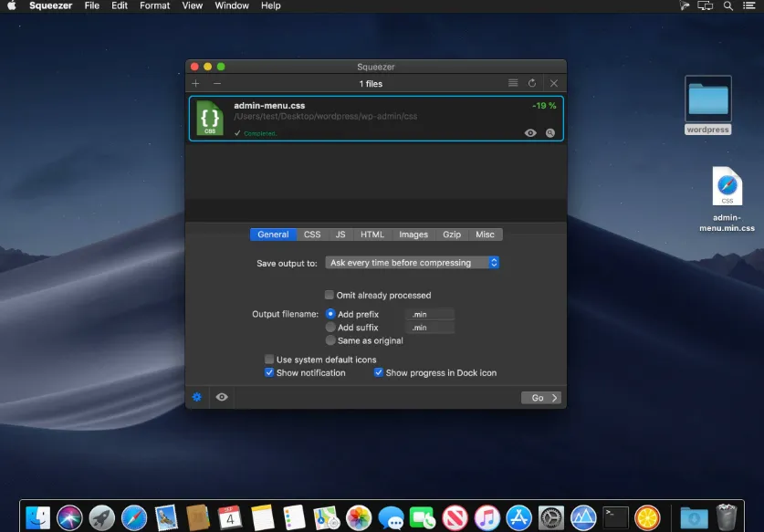Switch to the HTML tab
Image resolution: width=764 pixels, height=532 pixels.
[x=372, y=235]
